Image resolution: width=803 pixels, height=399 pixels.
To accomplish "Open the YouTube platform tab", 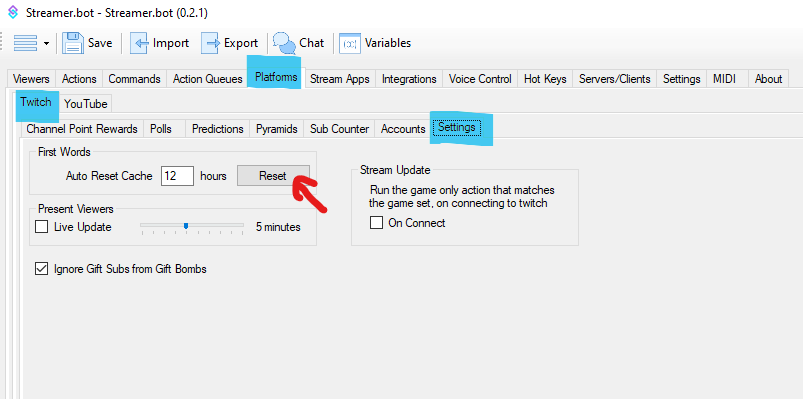I will [86, 103].
